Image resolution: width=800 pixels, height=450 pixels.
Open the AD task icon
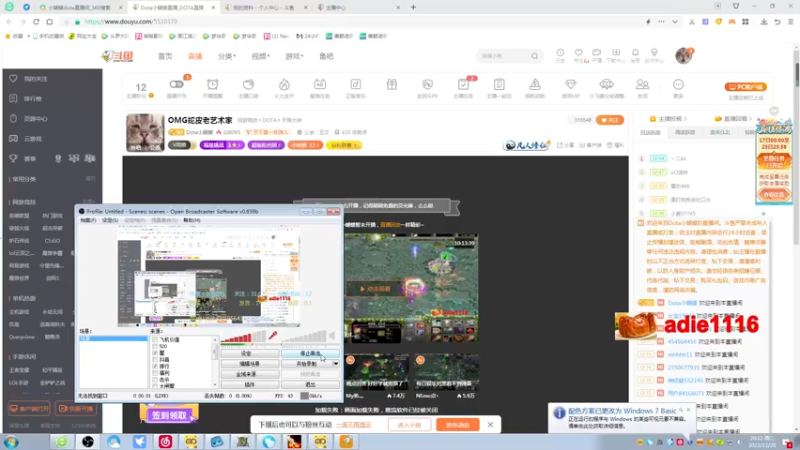point(320,84)
